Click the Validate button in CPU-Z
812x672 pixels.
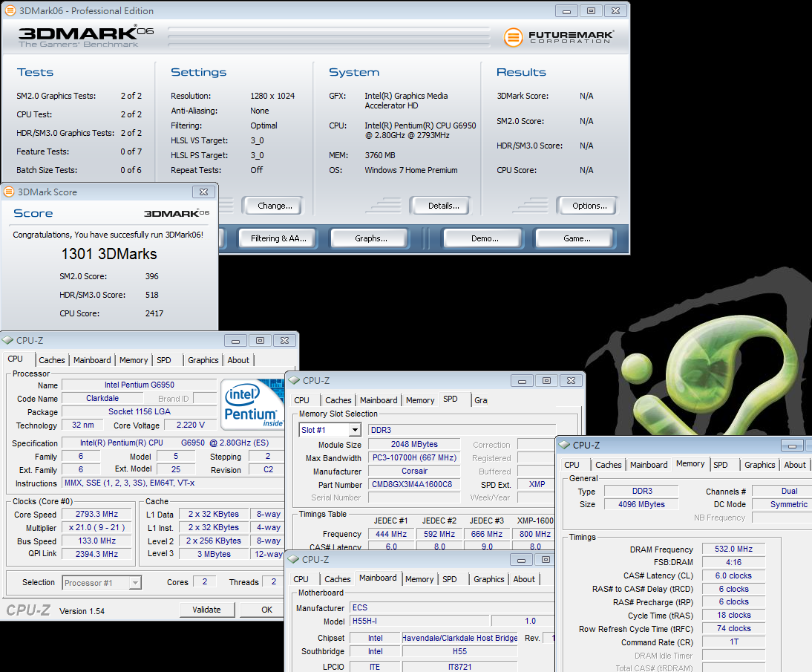[206, 610]
